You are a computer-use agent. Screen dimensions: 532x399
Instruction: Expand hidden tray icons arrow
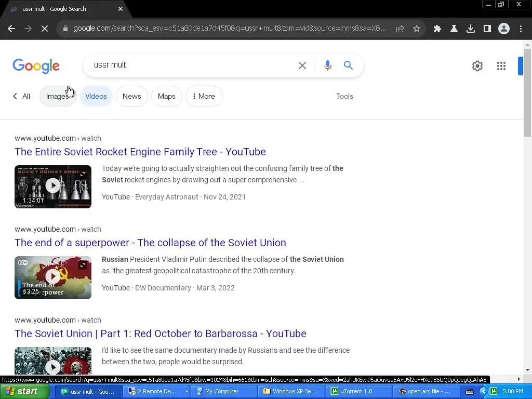click(x=483, y=392)
